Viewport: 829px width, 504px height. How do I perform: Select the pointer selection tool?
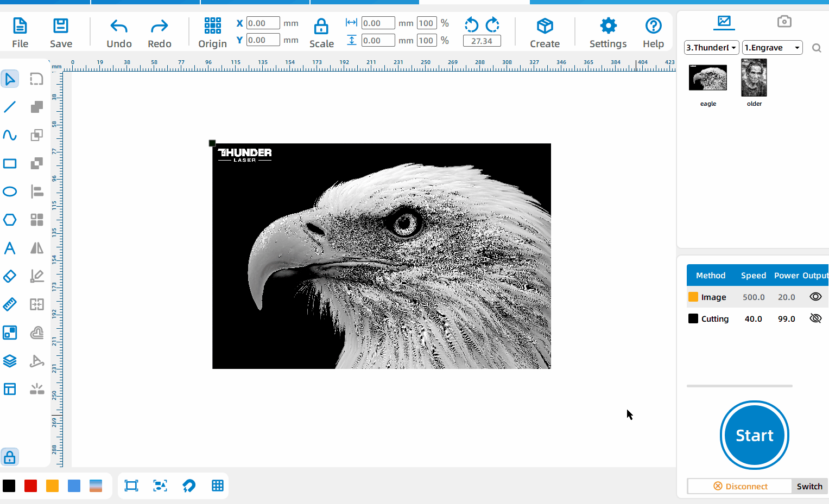coord(10,79)
